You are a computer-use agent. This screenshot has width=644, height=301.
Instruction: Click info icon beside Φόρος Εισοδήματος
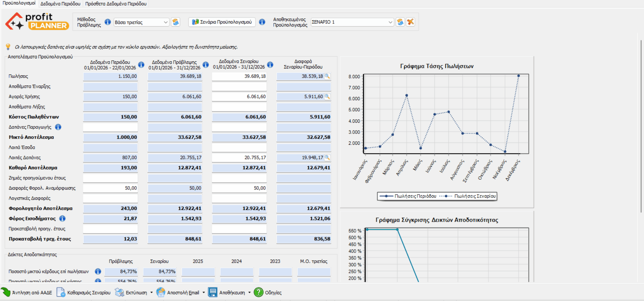pyautogui.click(x=62, y=219)
